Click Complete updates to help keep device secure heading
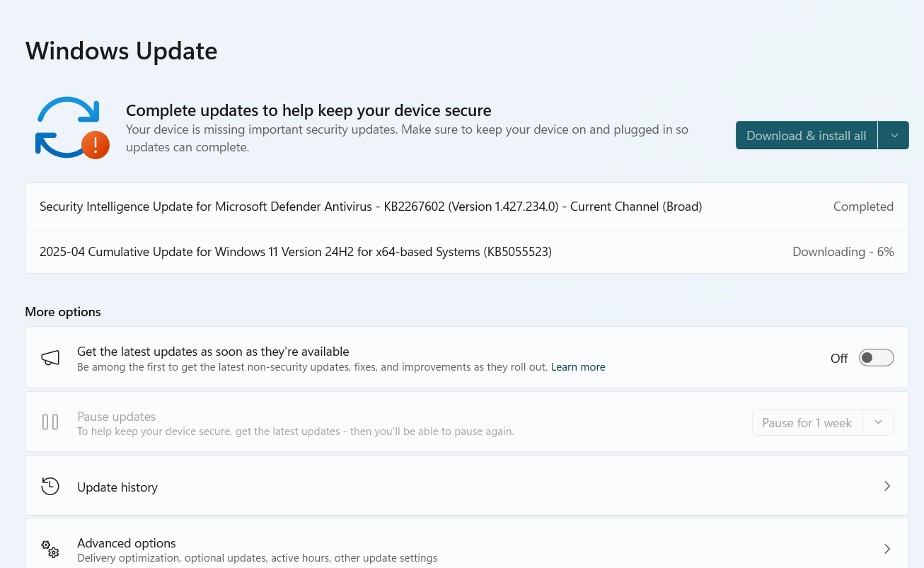 [x=308, y=110]
